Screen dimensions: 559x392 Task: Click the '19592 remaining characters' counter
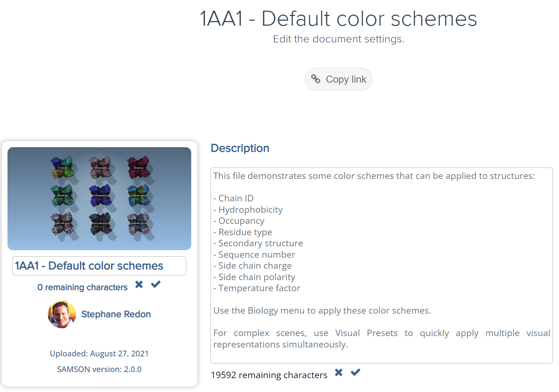(x=269, y=375)
